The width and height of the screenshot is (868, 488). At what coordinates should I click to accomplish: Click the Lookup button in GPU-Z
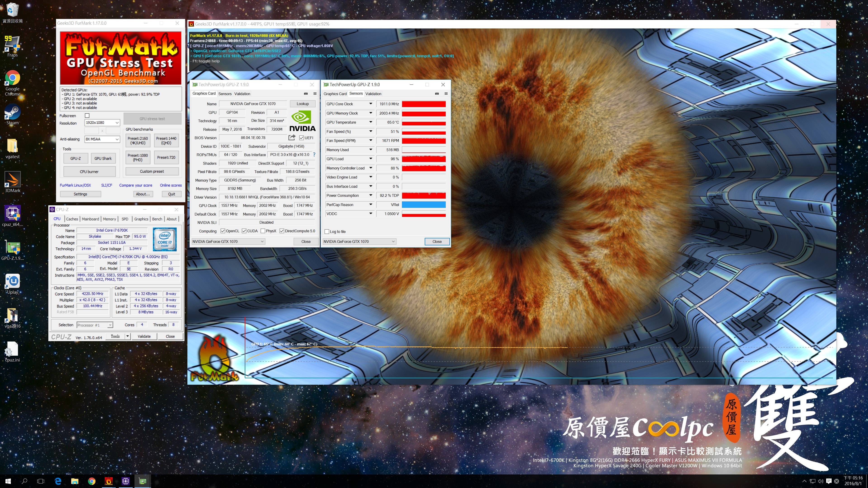[303, 104]
